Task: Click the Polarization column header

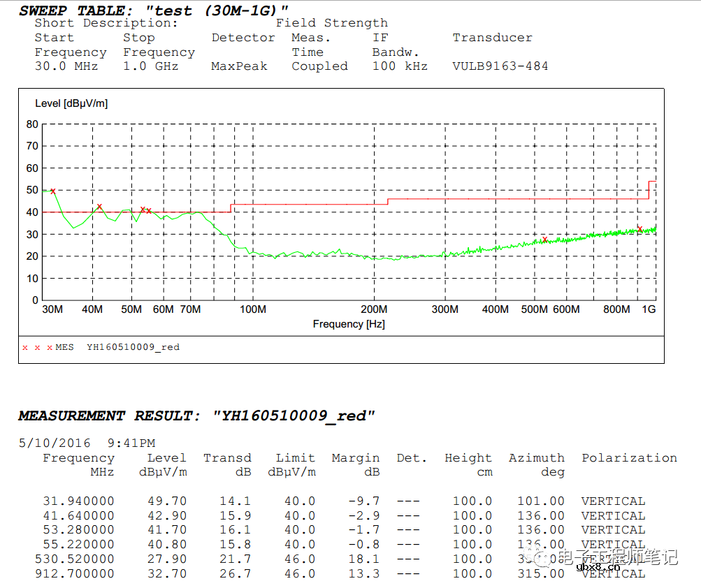Action: tap(629, 458)
